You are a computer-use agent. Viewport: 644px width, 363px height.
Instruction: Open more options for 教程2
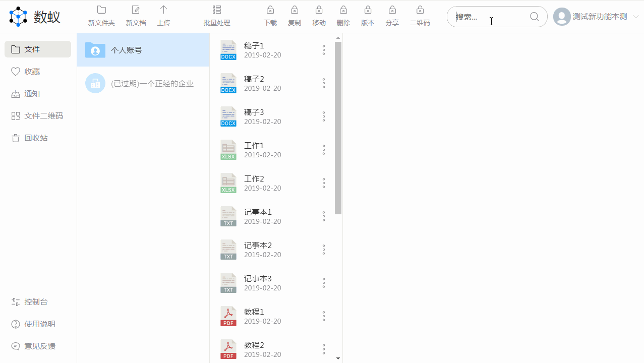[324, 349]
